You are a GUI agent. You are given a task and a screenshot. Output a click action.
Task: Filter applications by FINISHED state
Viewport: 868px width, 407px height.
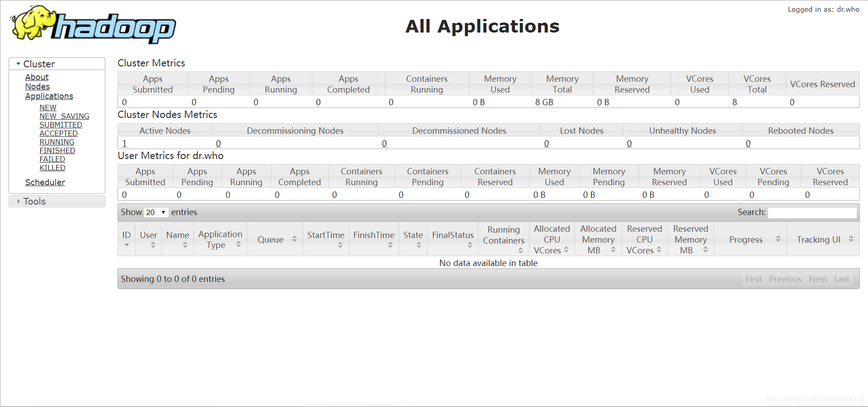[57, 150]
